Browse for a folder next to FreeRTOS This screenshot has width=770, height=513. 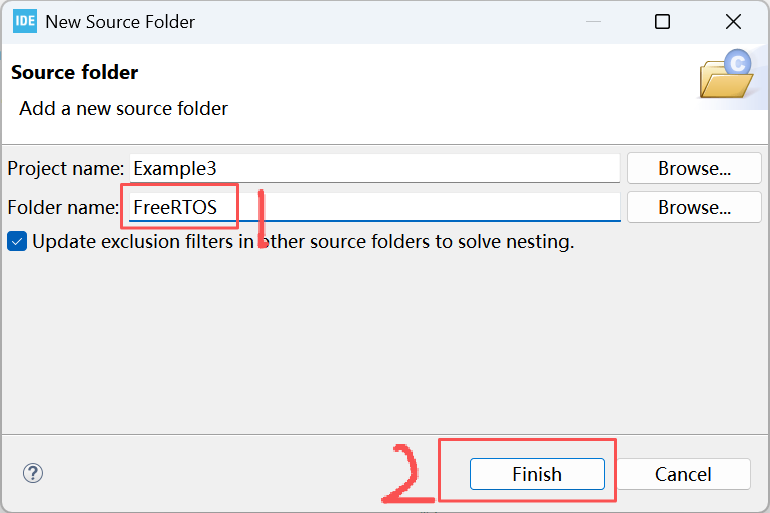click(x=694, y=207)
